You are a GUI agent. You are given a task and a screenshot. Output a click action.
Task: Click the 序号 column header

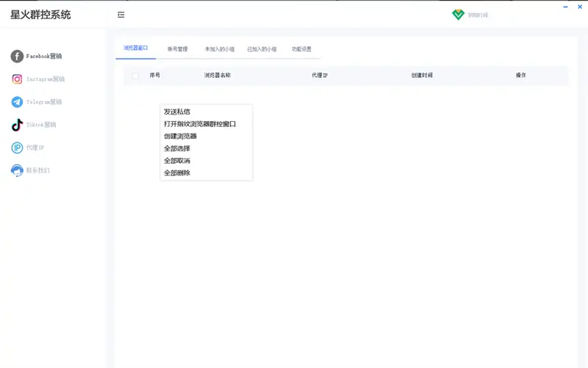(x=155, y=76)
